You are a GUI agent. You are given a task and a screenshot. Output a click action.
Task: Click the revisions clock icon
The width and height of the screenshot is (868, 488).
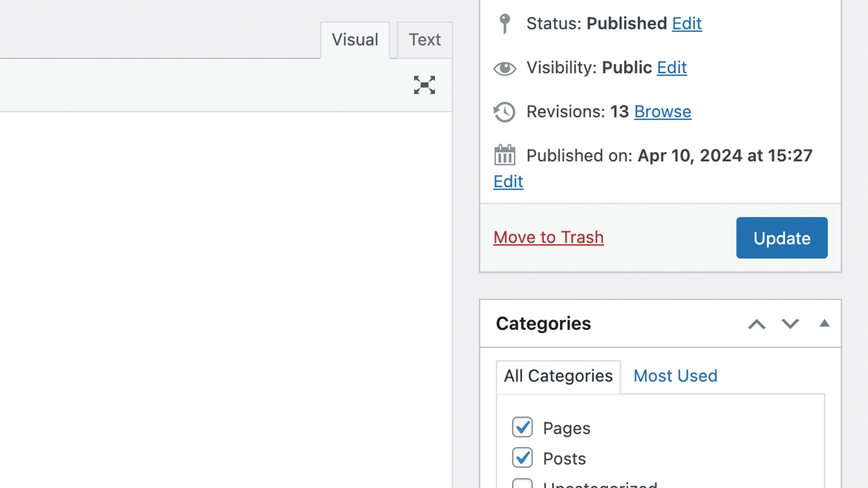click(505, 112)
